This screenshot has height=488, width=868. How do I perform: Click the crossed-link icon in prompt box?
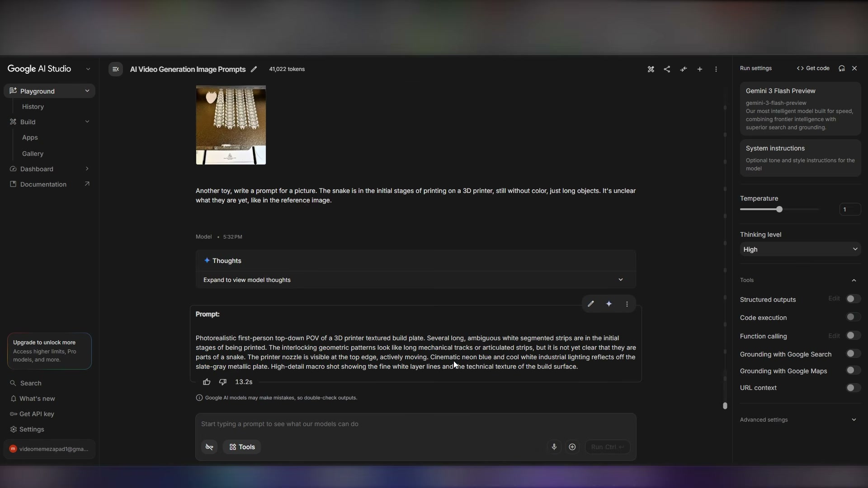click(x=209, y=447)
